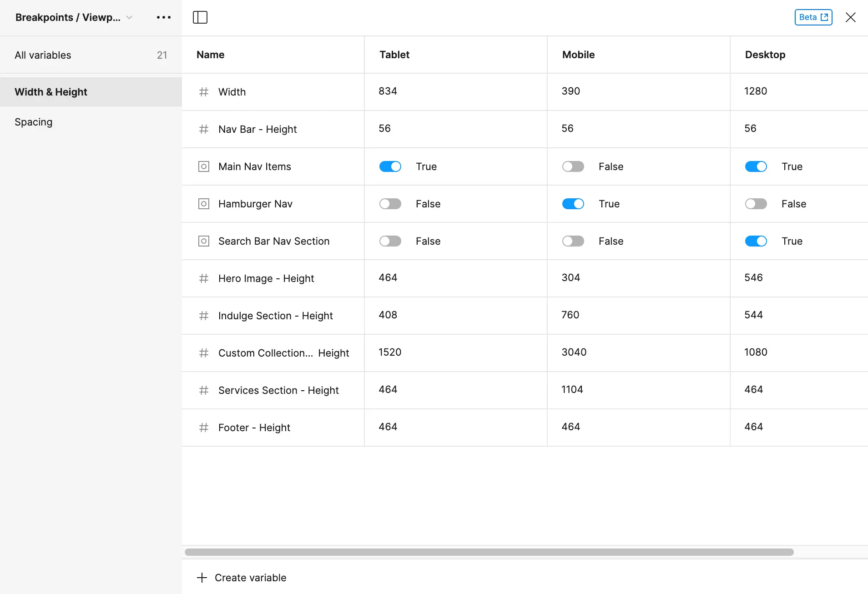Click Indulge Section value 544 for Desktop
Image resolution: width=868 pixels, height=594 pixels.
click(x=753, y=315)
